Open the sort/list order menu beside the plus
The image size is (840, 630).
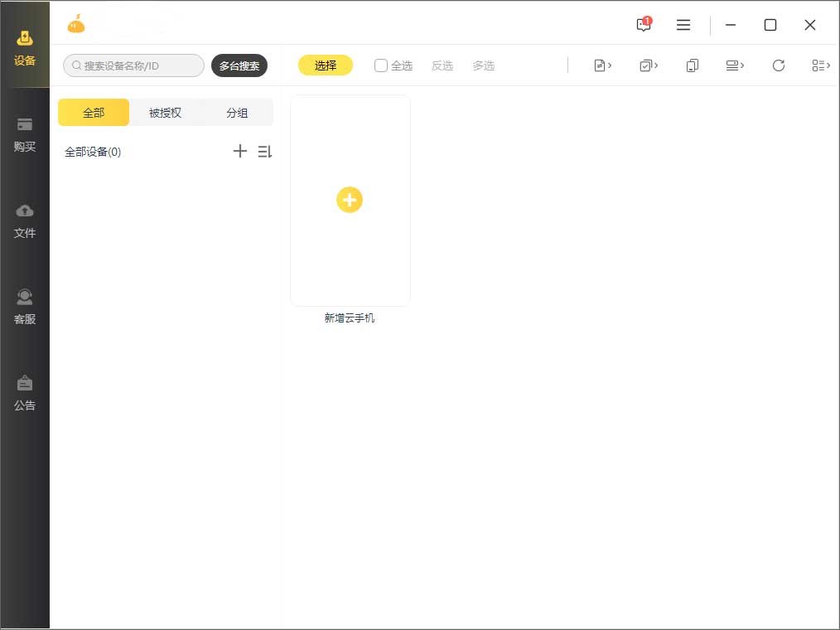265,151
